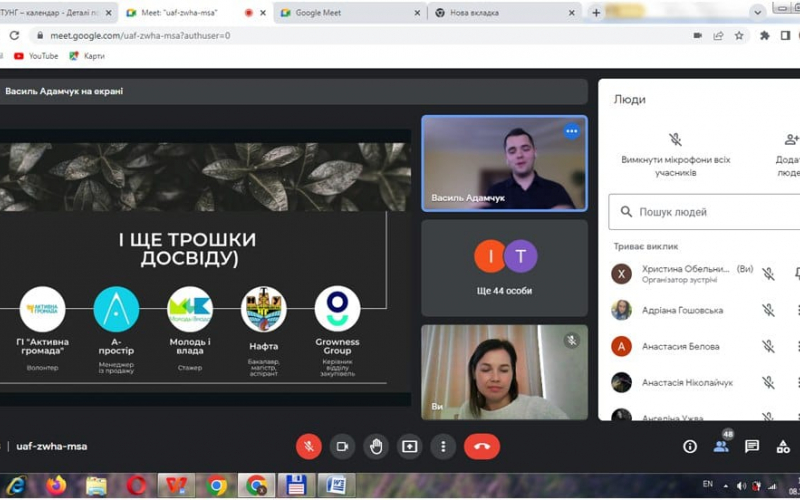Open Firefox from the taskbar
This screenshot has height=500, width=800.
point(56,485)
